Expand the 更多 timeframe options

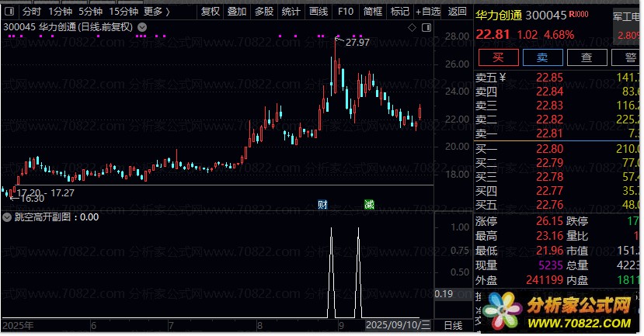(x=157, y=12)
